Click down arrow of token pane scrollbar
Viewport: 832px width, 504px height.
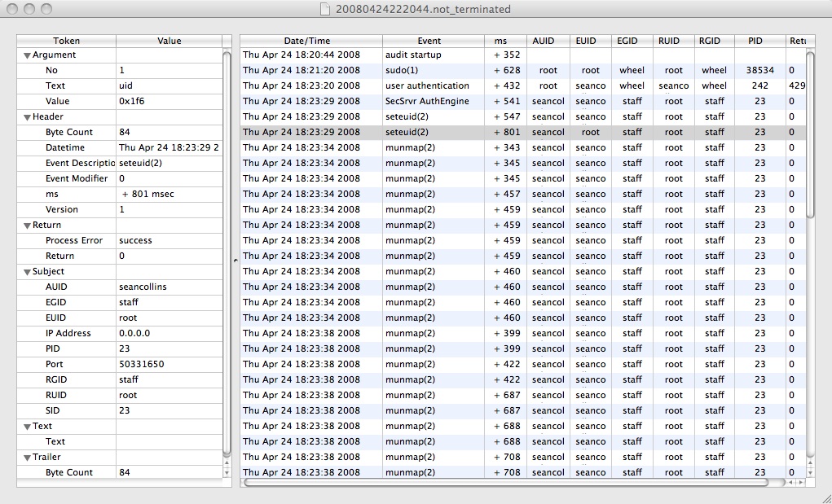(227, 473)
